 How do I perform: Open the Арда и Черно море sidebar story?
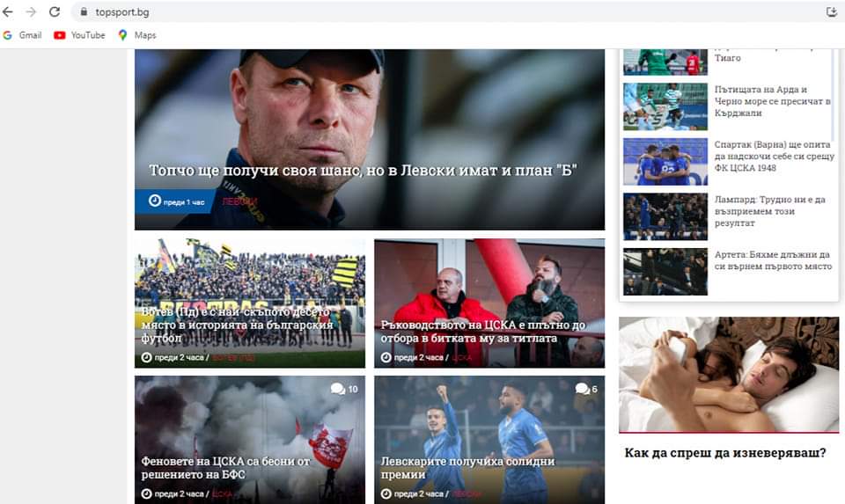[x=772, y=101]
